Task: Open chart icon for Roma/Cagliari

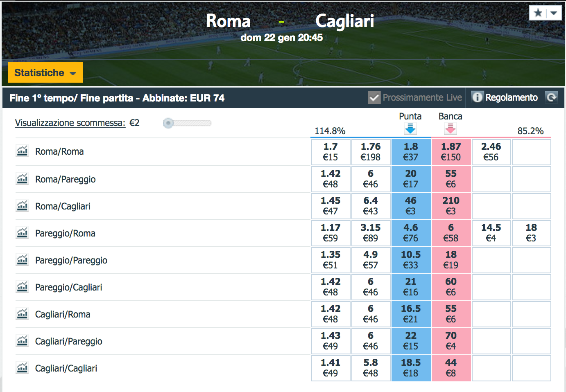Action: (x=22, y=206)
